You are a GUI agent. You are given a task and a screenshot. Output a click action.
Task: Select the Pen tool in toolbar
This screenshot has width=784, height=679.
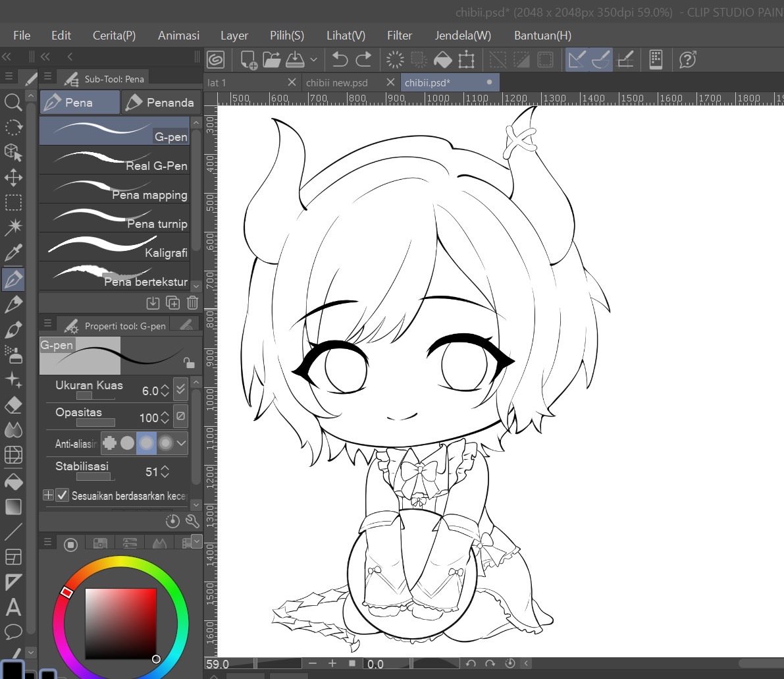[x=13, y=279]
